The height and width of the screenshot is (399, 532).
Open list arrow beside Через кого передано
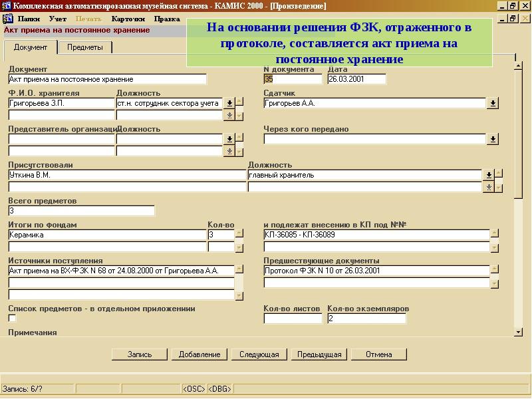click(493, 139)
